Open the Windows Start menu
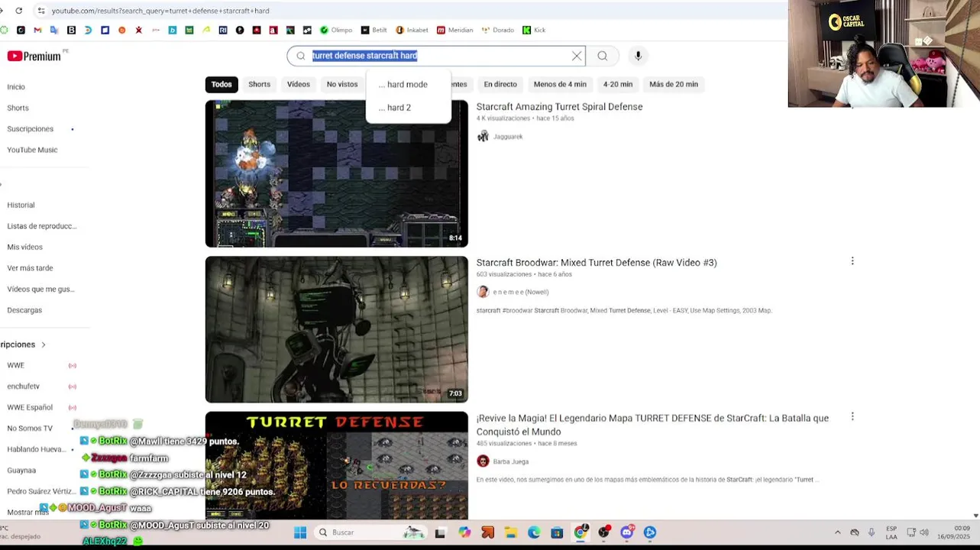Image resolution: width=980 pixels, height=550 pixels. (x=300, y=532)
